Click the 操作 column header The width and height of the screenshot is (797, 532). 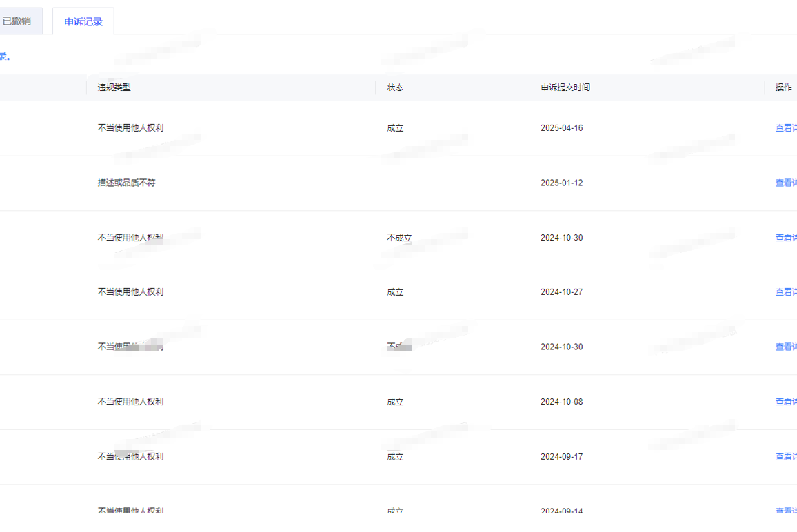click(x=783, y=88)
